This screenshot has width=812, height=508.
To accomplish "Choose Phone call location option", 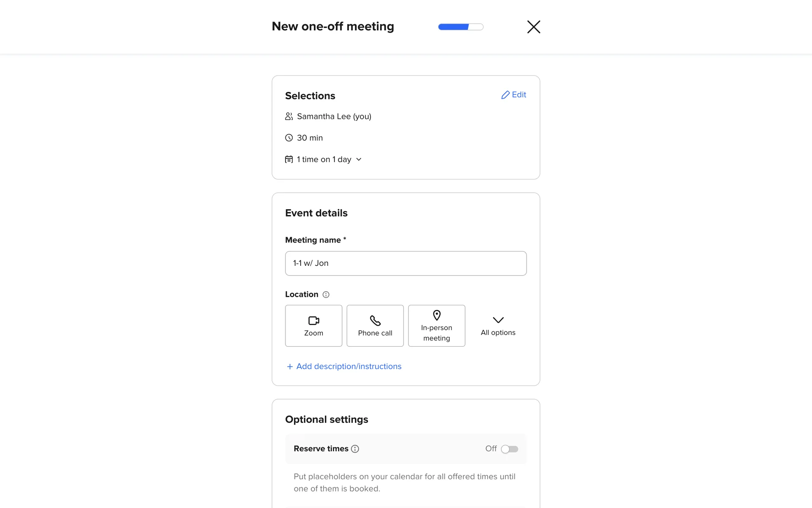I will point(375,326).
